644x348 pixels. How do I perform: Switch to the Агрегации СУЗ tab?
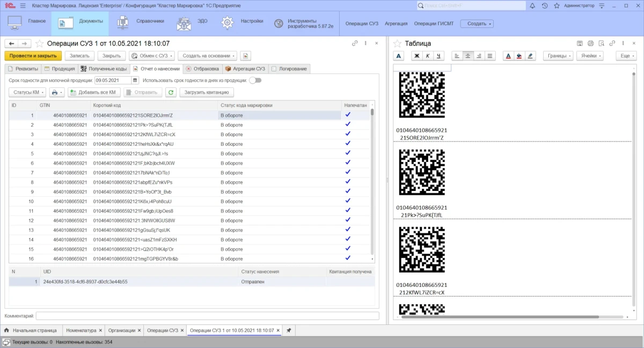tap(245, 69)
